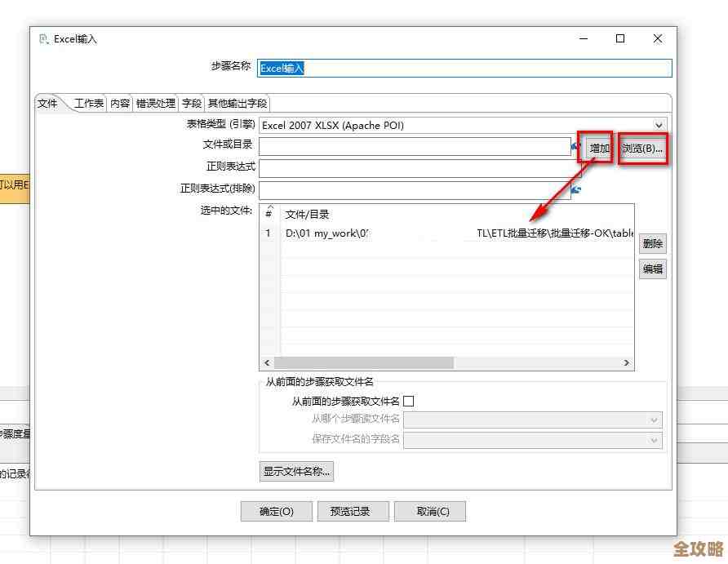Click the variable icon beside 文件或目录 field
Image resolution: width=728 pixels, height=564 pixels.
pos(573,145)
